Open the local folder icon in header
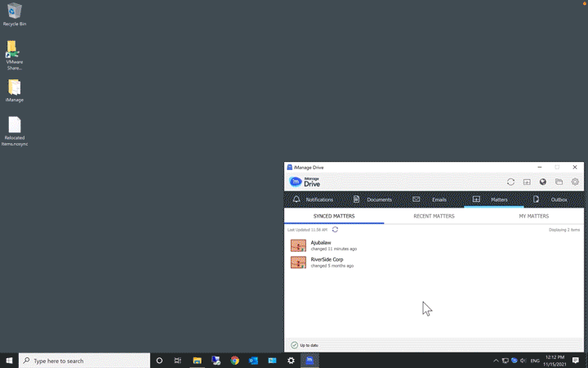588x368 pixels. [x=559, y=182]
